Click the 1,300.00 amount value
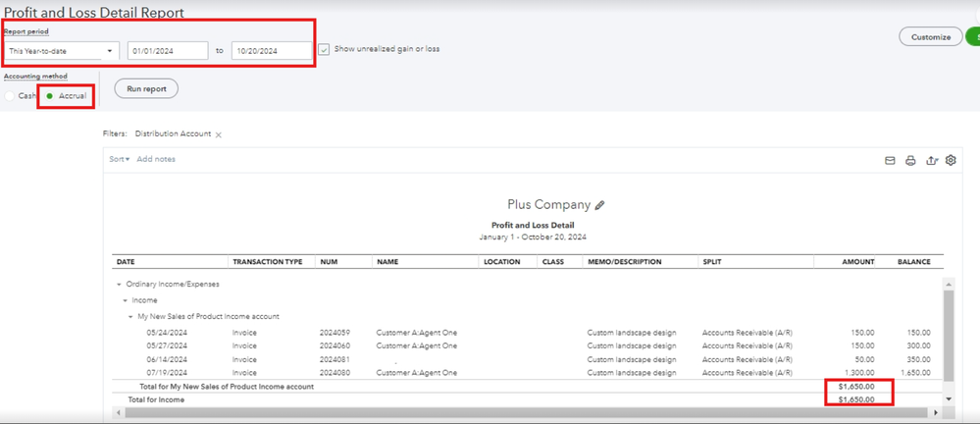 (x=861, y=373)
